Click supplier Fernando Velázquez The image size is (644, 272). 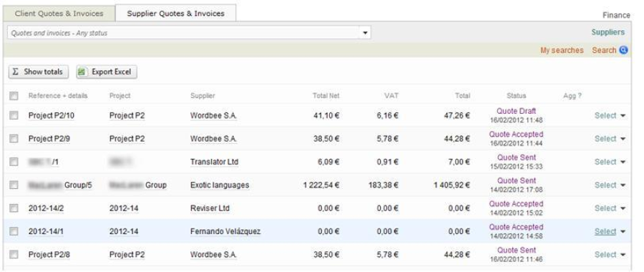[225, 232]
